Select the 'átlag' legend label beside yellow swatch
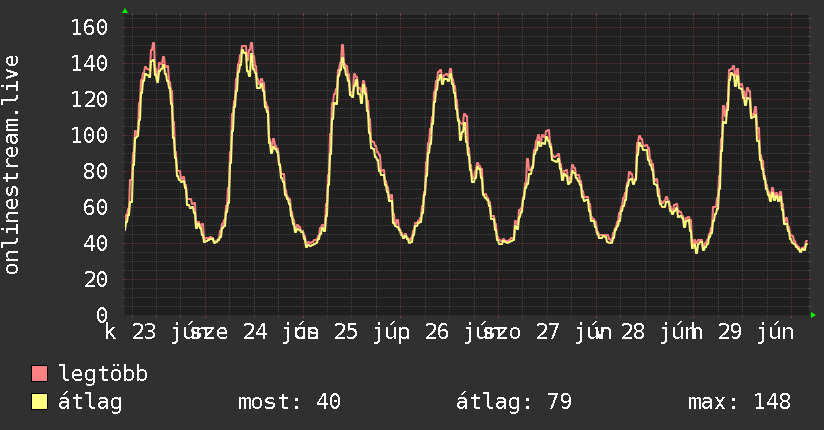 pyautogui.click(x=90, y=402)
